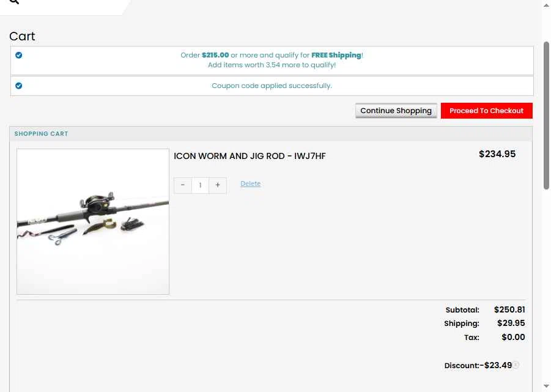Click the discount info icon

[x=516, y=364]
